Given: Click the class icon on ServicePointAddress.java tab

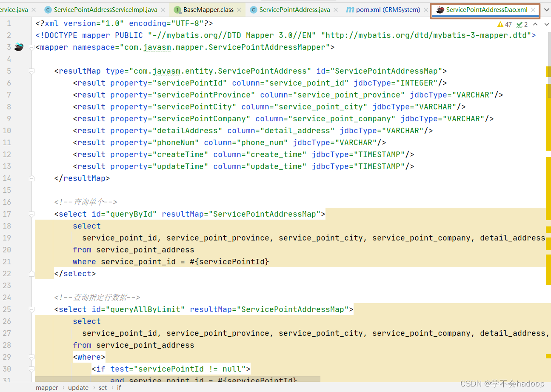Looking at the screenshot, I should pyautogui.click(x=254, y=9).
